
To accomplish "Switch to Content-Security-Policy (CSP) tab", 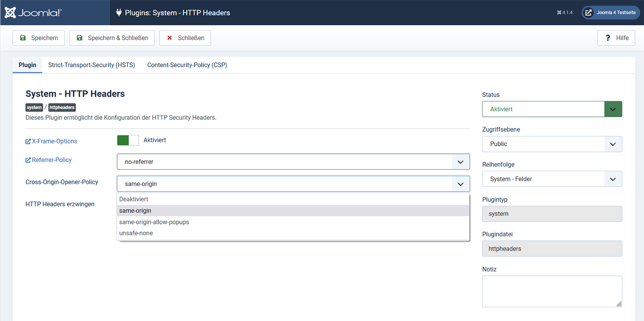I will pyautogui.click(x=187, y=65).
